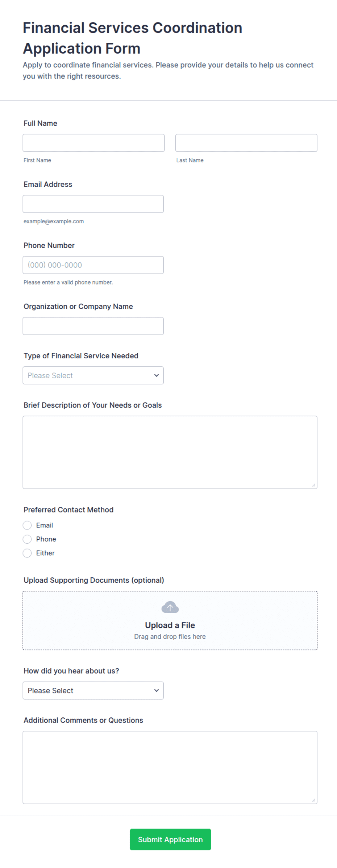Click the drag and drop files zone
The image size is (337, 868).
170,620
